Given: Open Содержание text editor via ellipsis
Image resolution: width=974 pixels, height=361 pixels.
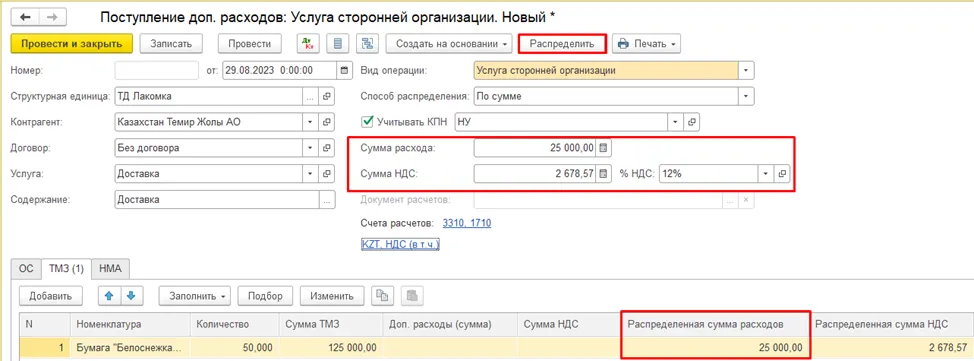Looking at the screenshot, I should tap(327, 200).
